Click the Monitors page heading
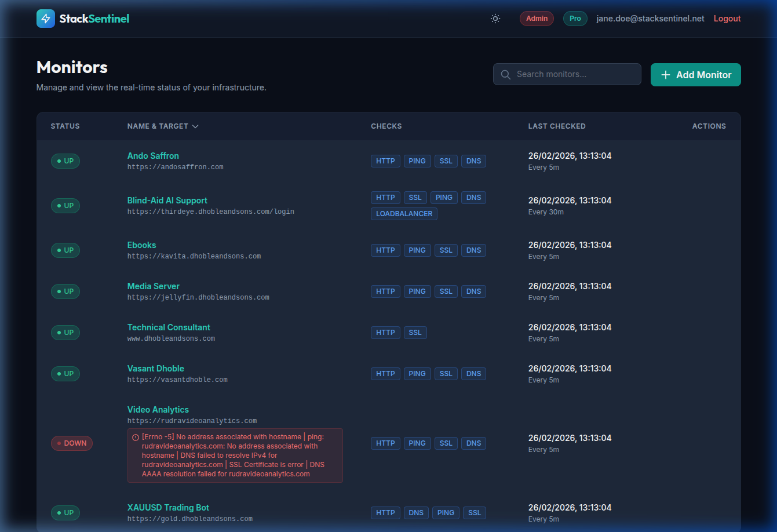 72,67
